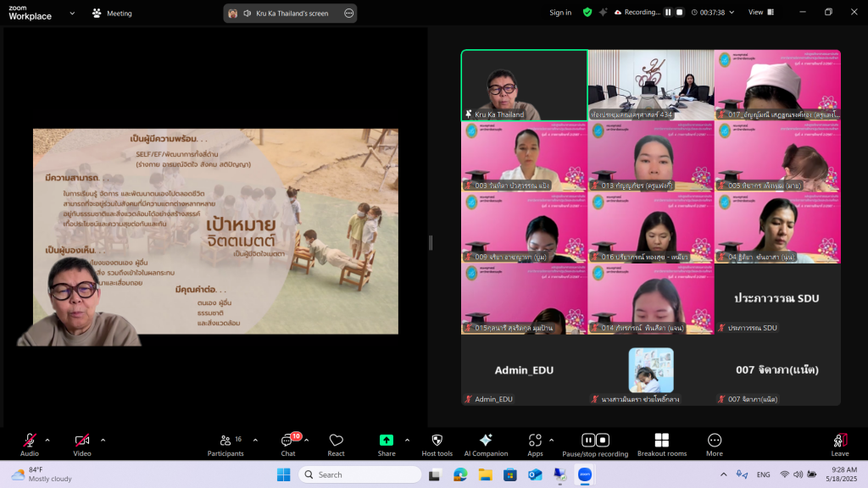This screenshot has width=868, height=488.
Task: Open the More options menu in toolbar
Action: coord(715,441)
